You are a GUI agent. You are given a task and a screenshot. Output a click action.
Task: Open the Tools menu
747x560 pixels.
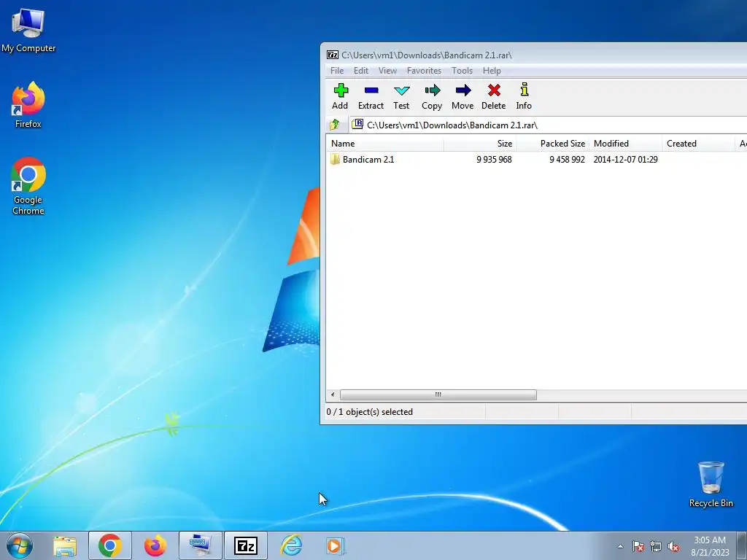click(x=462, y=71)
